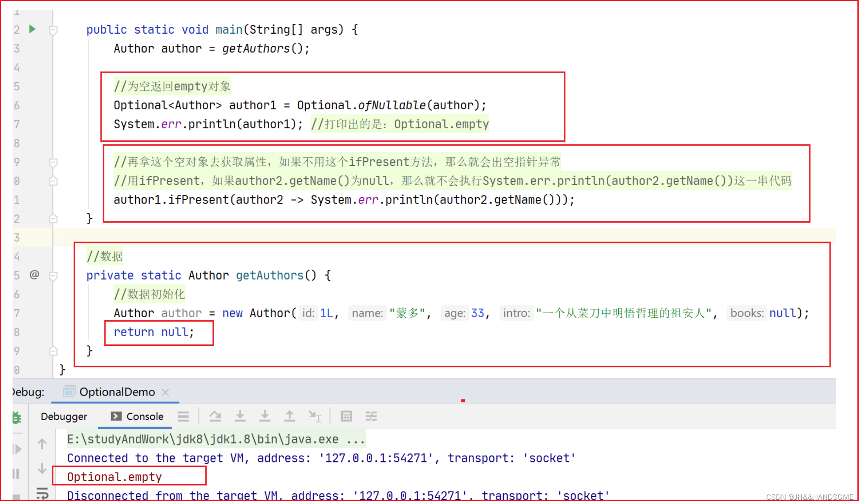Click the Force Step Into debug icon
The image size is (860, 504).
click(x=265, y=416)
